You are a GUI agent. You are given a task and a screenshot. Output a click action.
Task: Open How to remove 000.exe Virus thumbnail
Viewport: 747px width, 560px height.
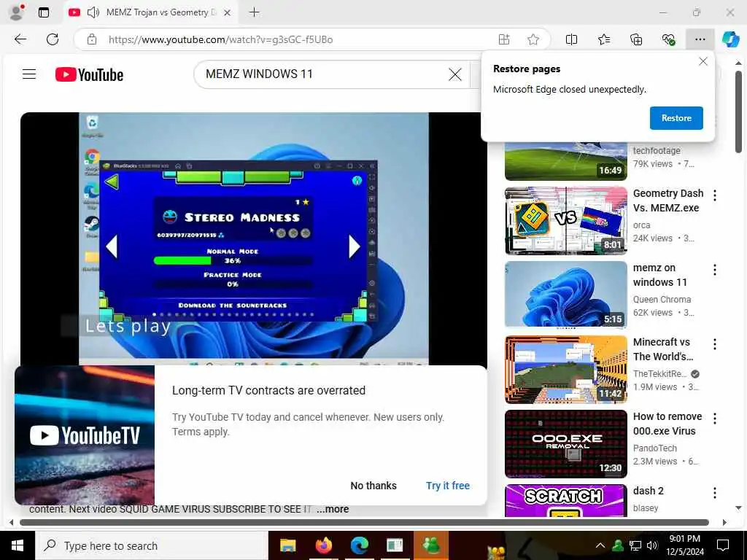pos(565,444)
